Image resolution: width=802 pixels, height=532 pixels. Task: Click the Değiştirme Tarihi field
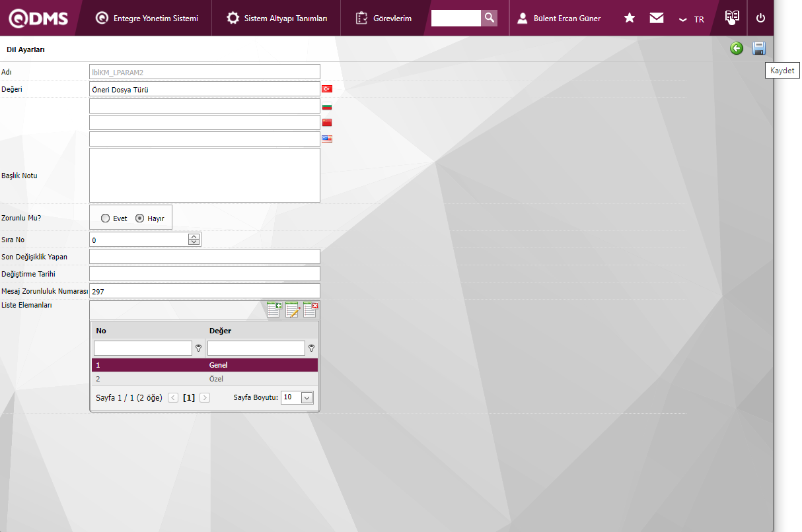(x=205, y=273)
